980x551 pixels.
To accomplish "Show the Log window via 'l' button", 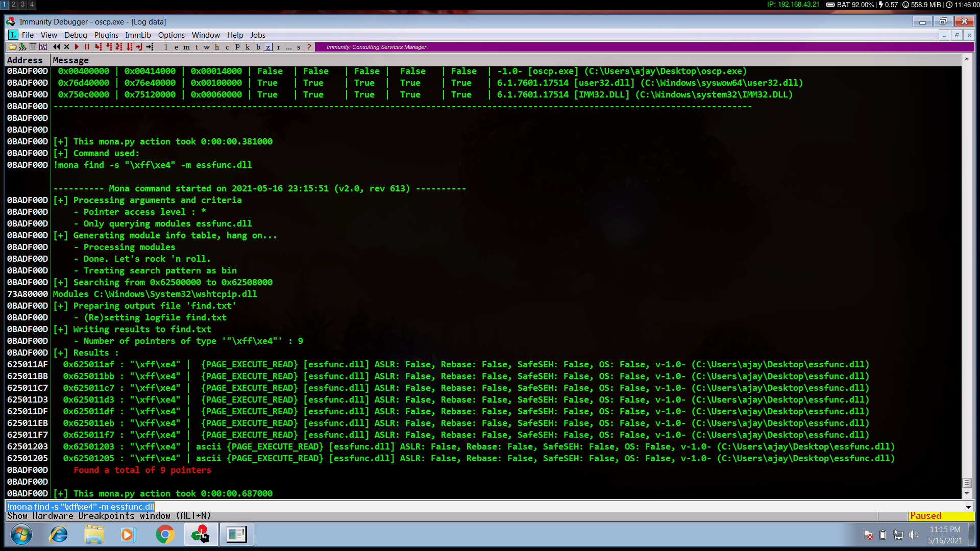I will pos(166,47).
